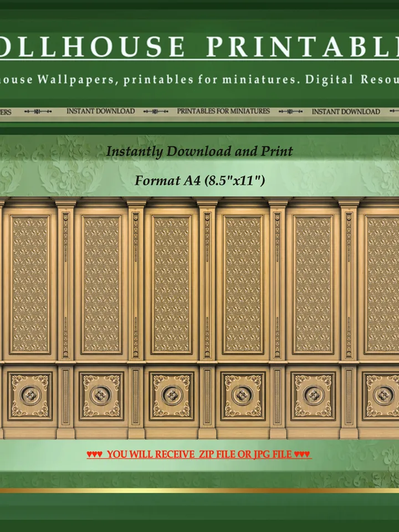This screenshot has height=532, width=399.
Task: Click 'Instantly Download and Print' text
Action: (199, 151)
